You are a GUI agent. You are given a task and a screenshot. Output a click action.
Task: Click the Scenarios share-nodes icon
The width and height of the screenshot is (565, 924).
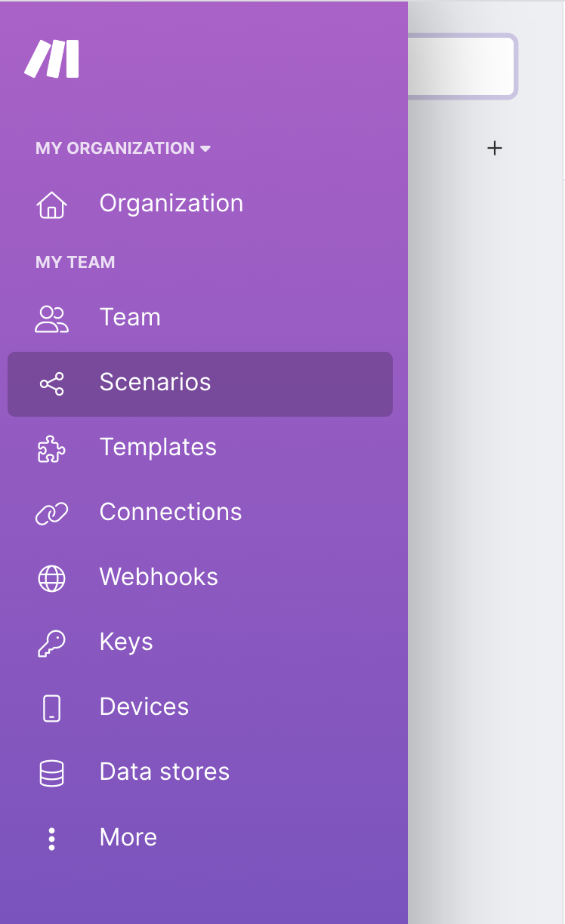[x=51, y=383]
